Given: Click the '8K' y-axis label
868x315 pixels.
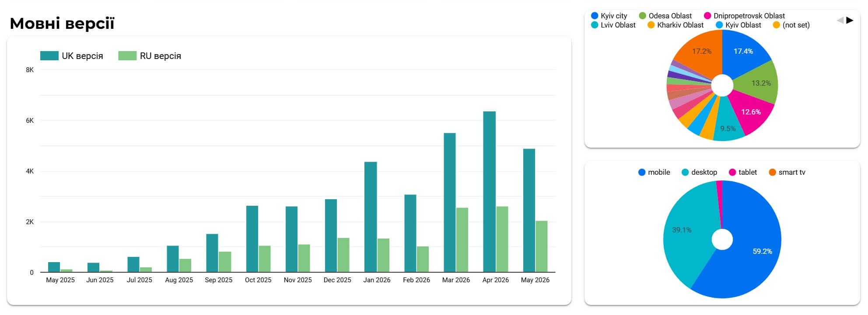Looking at the screenshot, I should coord(30,70).
